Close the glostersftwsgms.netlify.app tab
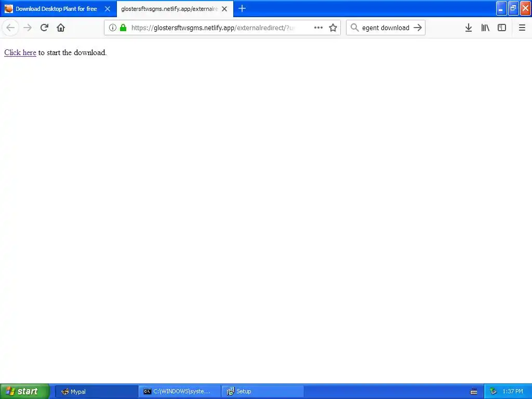The width and height of the screenshot is (532, 399). (x=224, y=9)
